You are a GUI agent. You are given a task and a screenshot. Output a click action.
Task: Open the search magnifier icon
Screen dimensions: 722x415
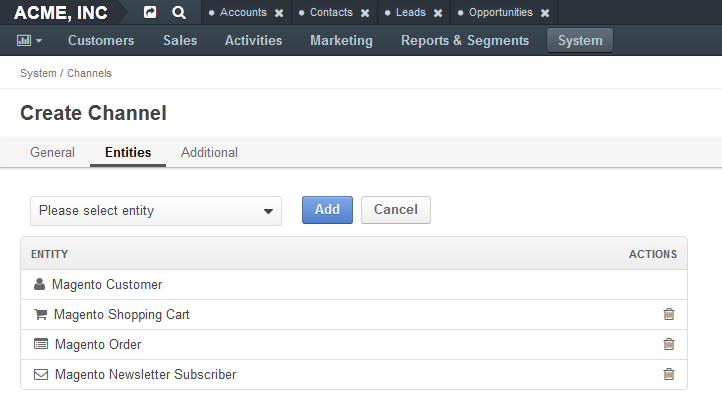(x=179, y=12)
